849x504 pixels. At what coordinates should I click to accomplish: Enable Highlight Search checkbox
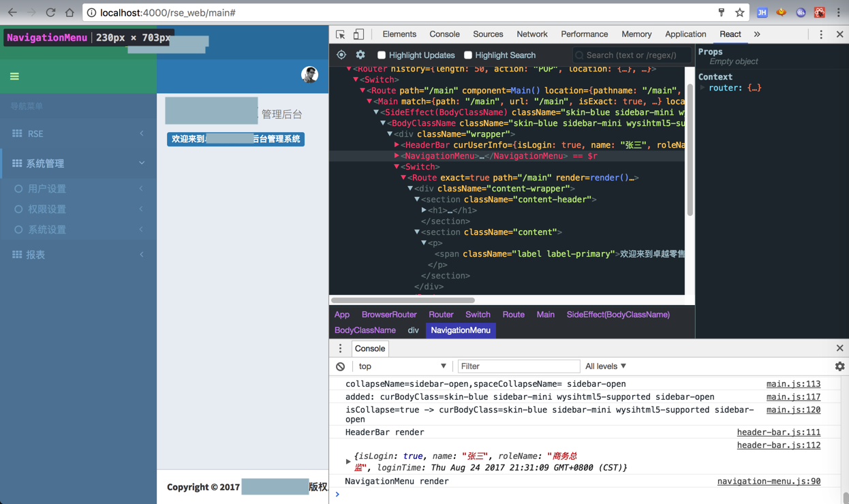[468, 55]
